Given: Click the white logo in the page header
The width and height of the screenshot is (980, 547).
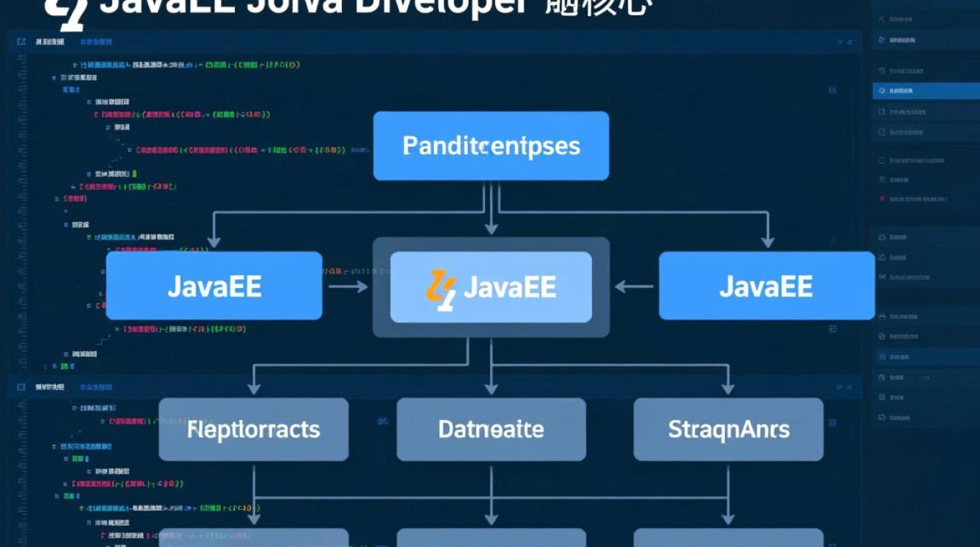Looking at the screenshot, I should (x=64, y=15).
